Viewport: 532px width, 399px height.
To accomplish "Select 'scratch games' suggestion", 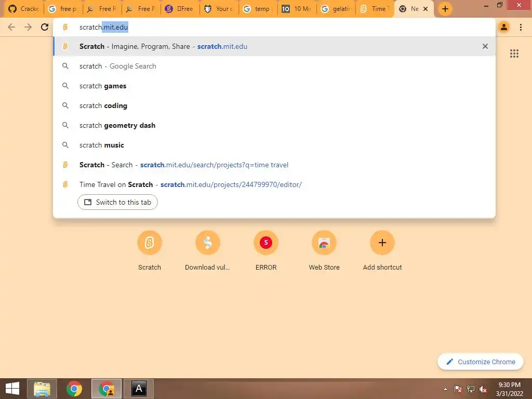I will pyautogui.click(x=274, y=86).
